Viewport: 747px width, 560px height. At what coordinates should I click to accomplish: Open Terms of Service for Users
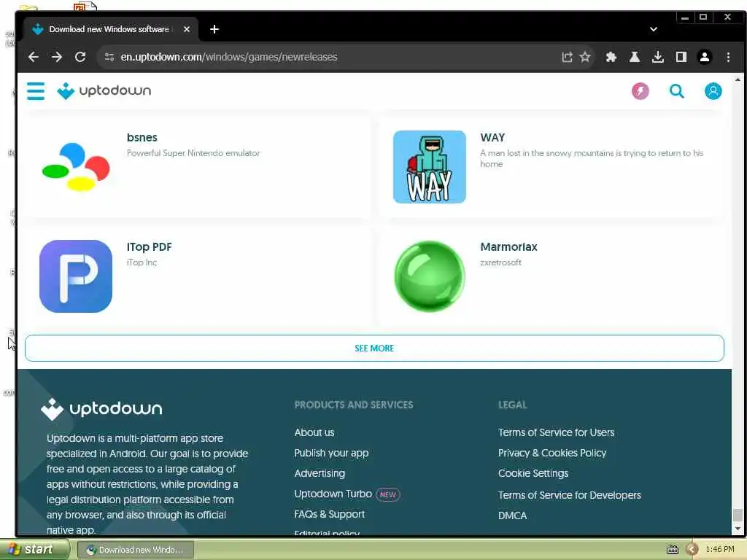(x=556, y=432)
